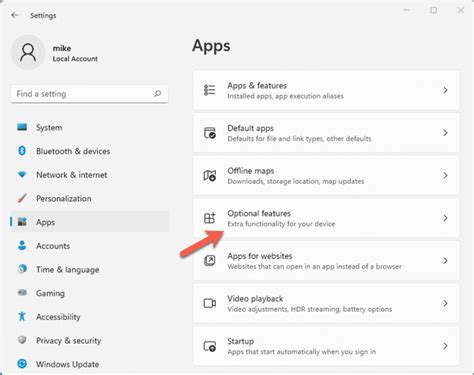This screenshot has width=474, height=375.
Task: Expand Offline maps chevron
Action: (445, 175)
